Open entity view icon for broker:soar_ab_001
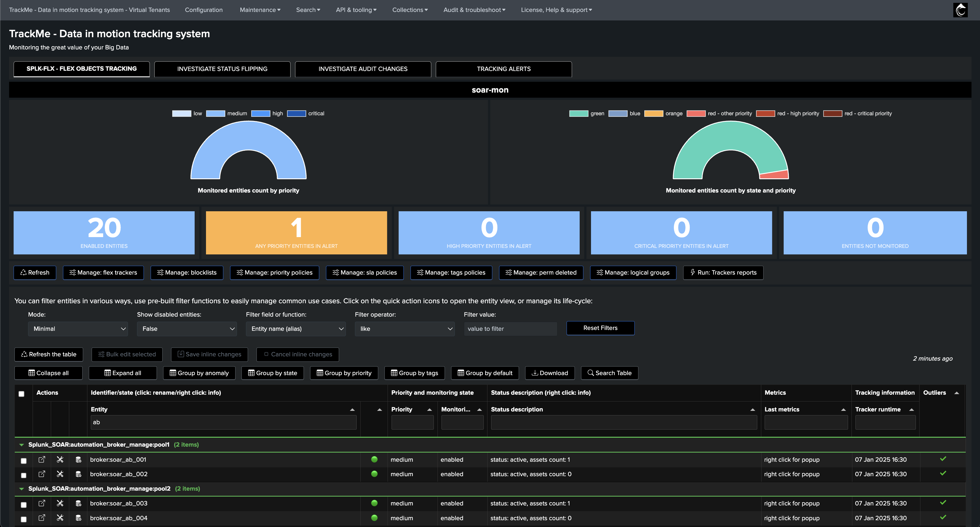The image size is (980, 527). 42,460
